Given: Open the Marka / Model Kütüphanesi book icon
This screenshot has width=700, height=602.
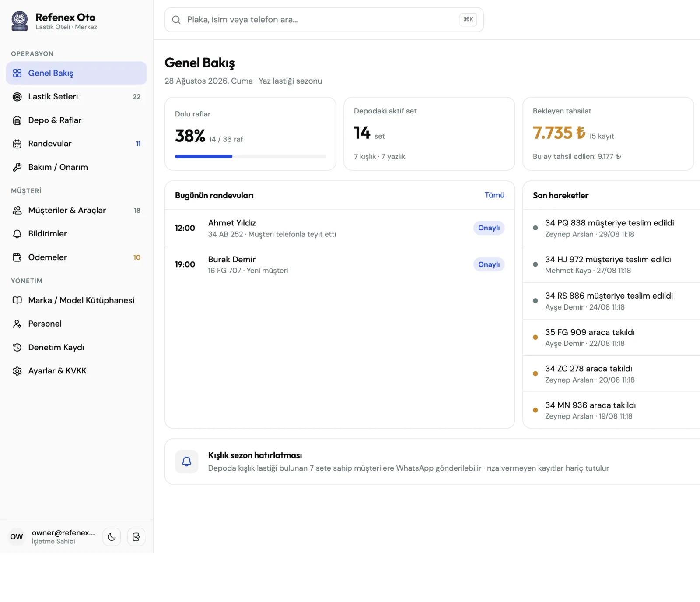Looking at the screenshot, I should click(17, 300).
